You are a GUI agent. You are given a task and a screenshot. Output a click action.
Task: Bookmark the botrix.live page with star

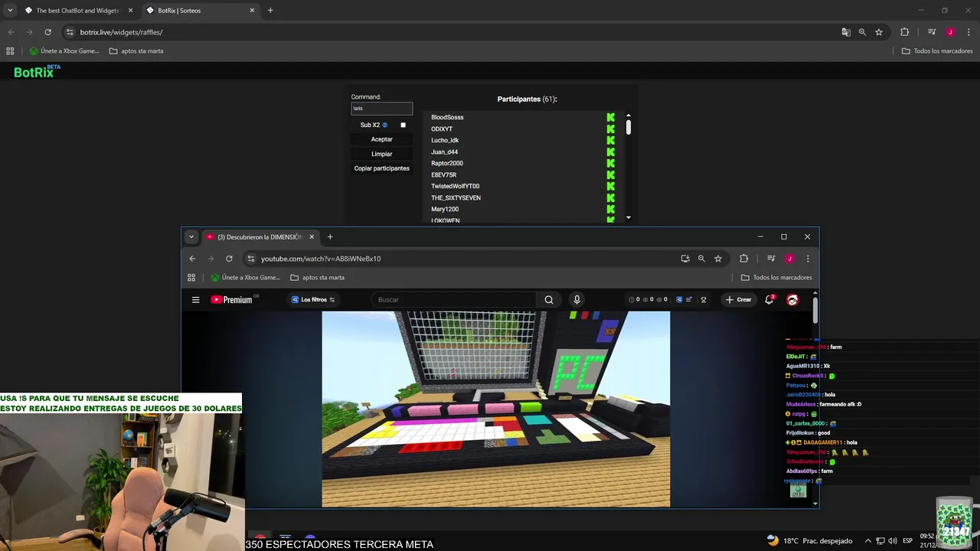coord(879,32)
